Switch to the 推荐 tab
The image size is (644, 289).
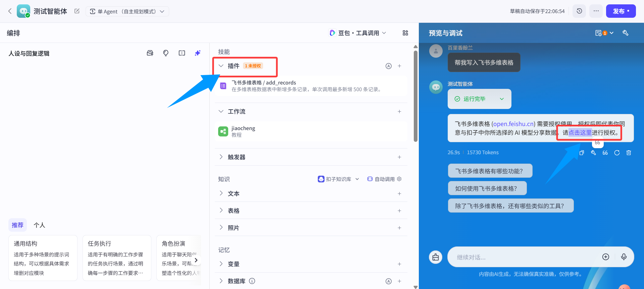17,225
